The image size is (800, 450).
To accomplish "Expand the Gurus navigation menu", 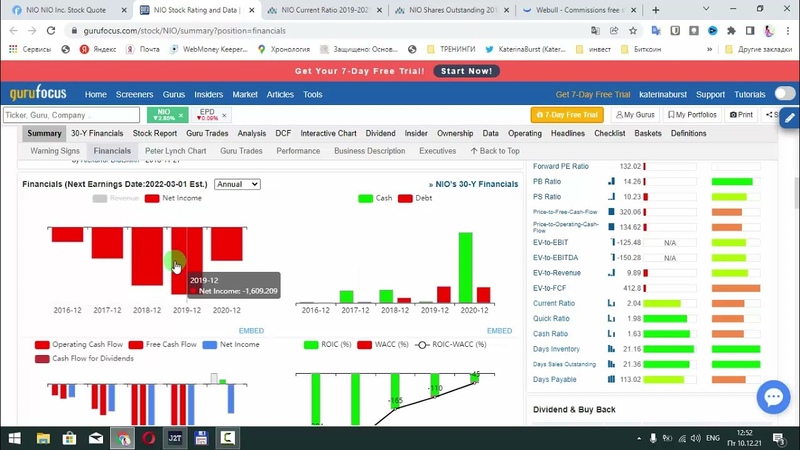I will pyautogui.click(x=174, y=94).
